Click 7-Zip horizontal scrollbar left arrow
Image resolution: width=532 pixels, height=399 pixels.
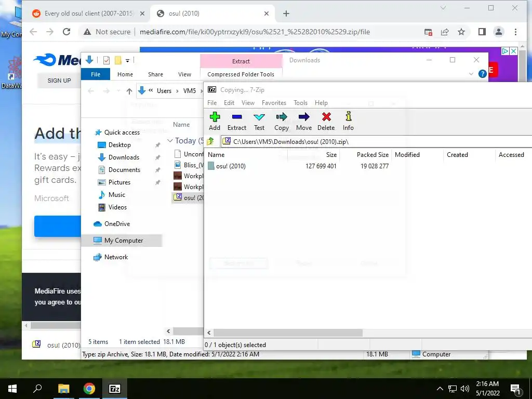(x=209, y=333)
